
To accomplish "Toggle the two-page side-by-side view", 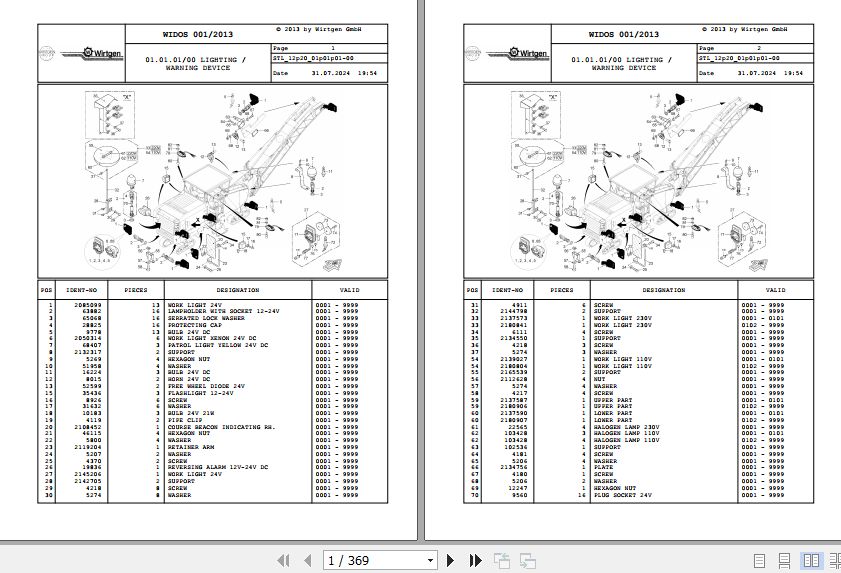I will tap(811, 561).
